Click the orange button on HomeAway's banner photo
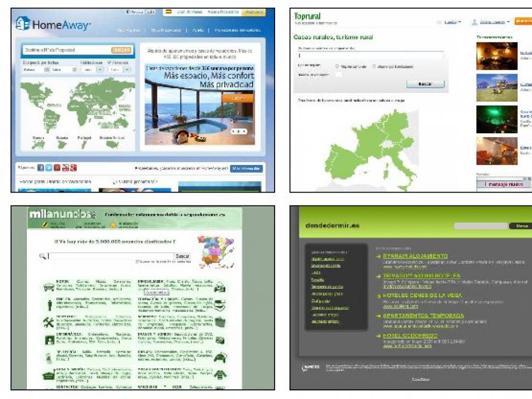Image resolution: width=532 pixels, height=399 pixels. pos(238,98)
